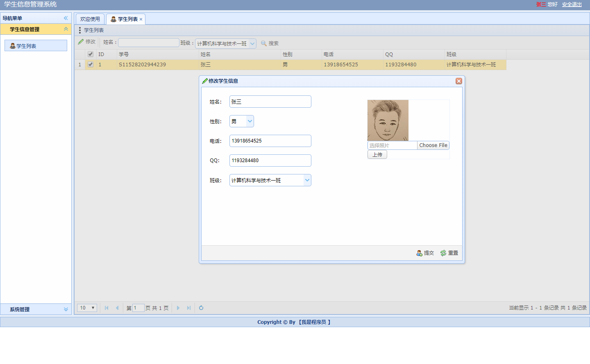
Task: Click the 选择照片 file text box
Action: click(x=393, y=145)
